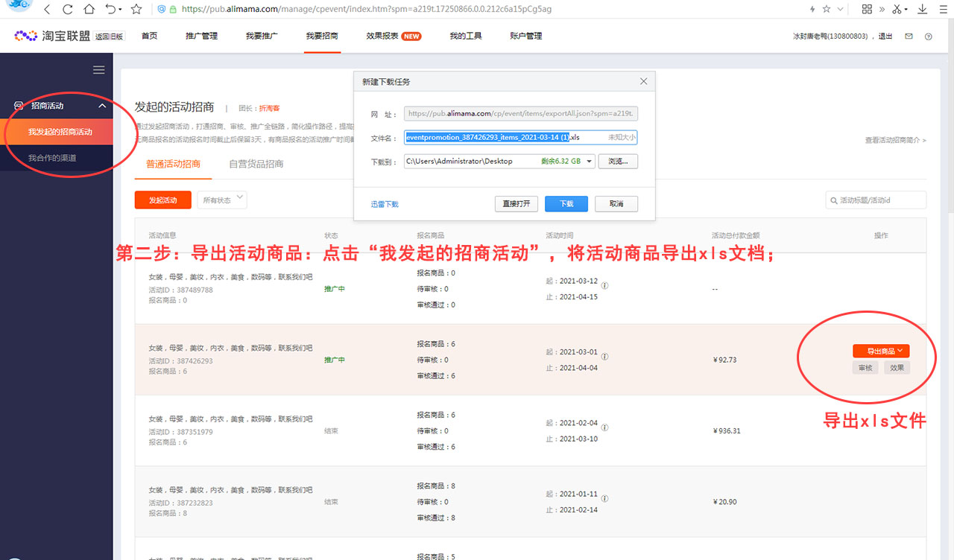Toggle the bookmark star in the address bar
The height and width of the screenshot is (560, 954).
tap(135, 10)
